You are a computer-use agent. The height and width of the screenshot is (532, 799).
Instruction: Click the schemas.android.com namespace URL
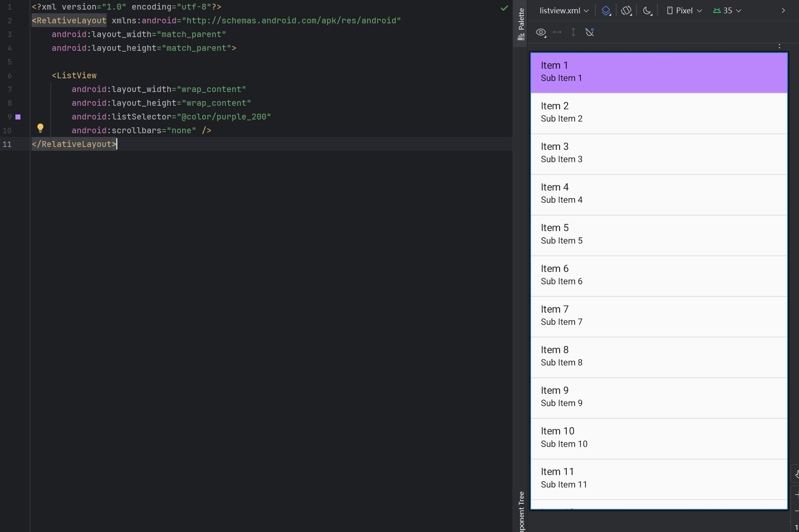coord(291,20)
